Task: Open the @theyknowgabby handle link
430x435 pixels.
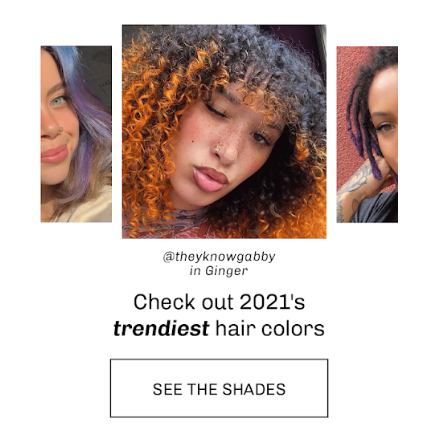Action: (x=219, y=257)
